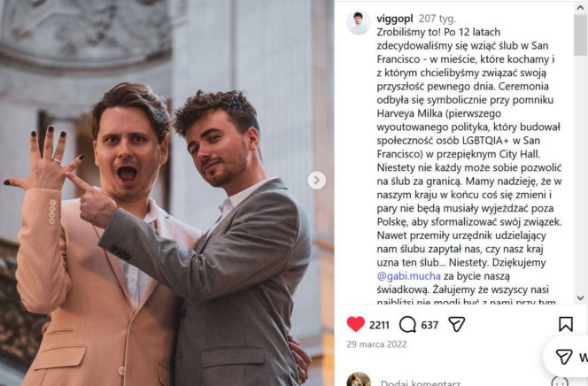The image size is (588, 386).
Task: Click the caption scrollbar thumb
Action: pos(581,35)
